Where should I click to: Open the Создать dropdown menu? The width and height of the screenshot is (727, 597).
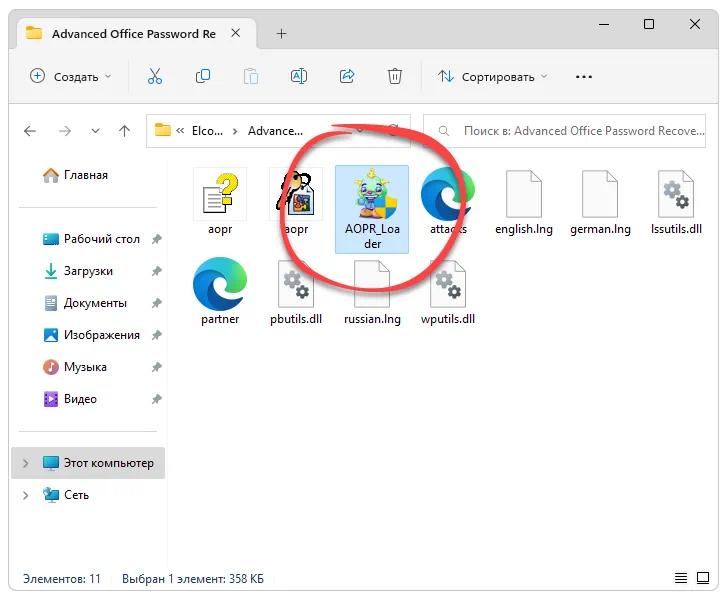click(70, 76)
